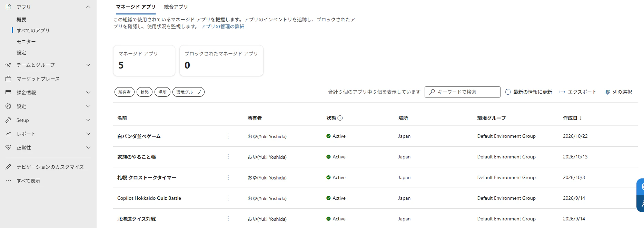This screenshot has width=644, height=228.
Task: Click the ブロックされたマネージド アプリ card
Action: coord(221,61)
